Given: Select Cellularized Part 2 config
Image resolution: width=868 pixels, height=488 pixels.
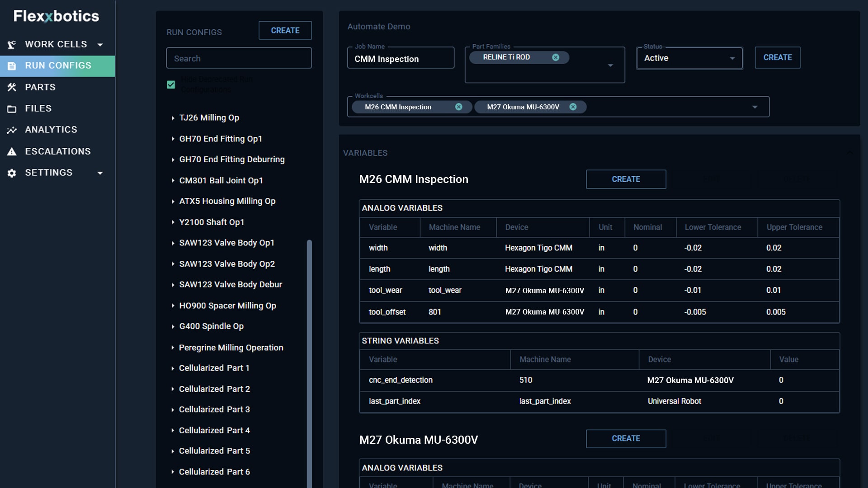Looking at the screenshot, I should (214, 389).
